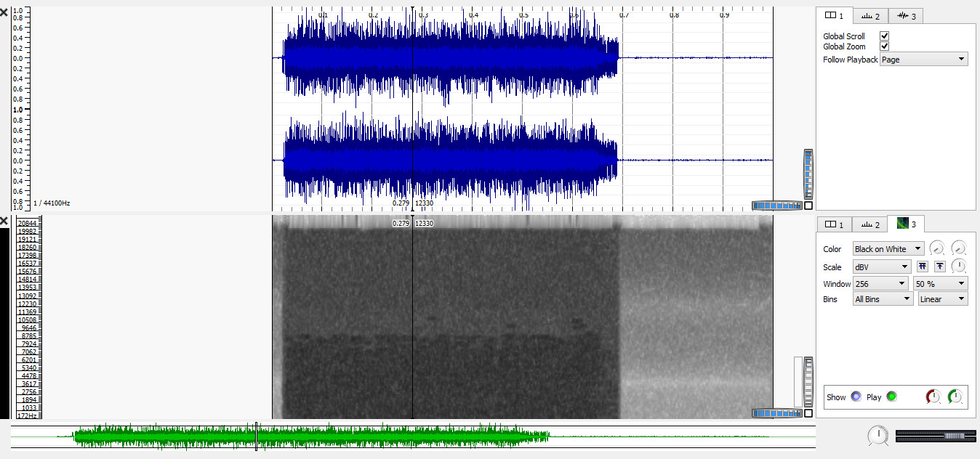The width and height of the screenshot is (980, 459).
Task: Open the Color dropdown showing Black on White
Action: [x=888, y=249]
